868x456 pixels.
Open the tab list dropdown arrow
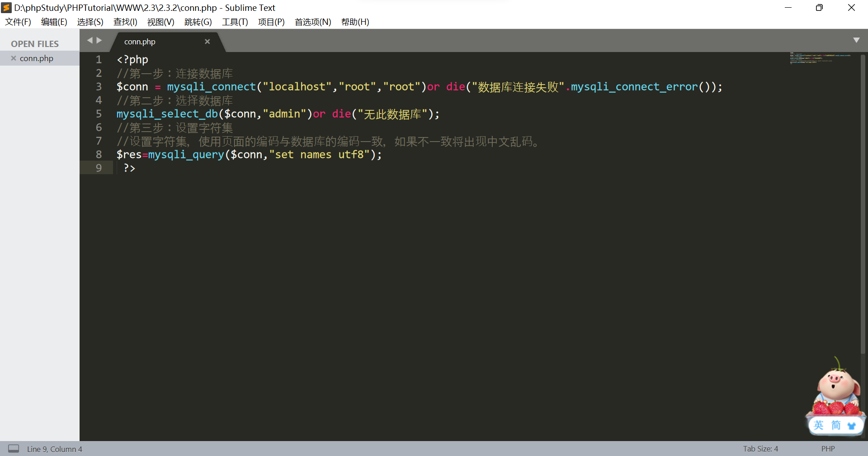click(x=856, y=40)
